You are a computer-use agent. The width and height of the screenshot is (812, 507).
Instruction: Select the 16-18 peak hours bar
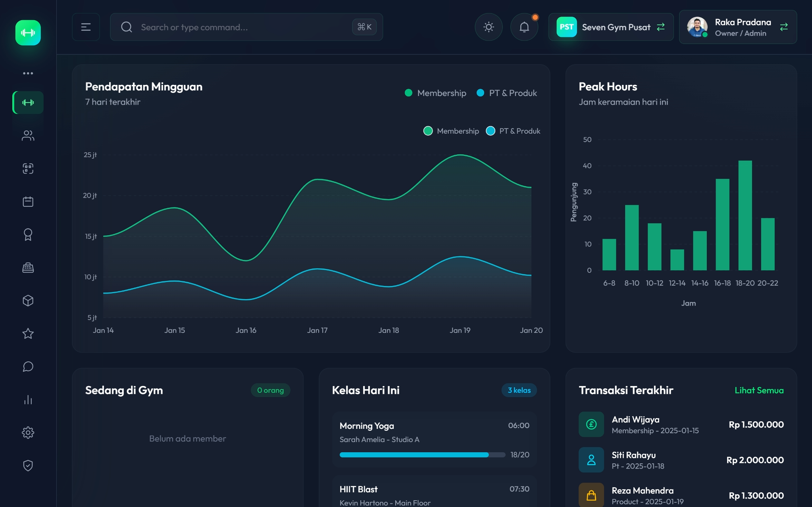click(722, 225)
